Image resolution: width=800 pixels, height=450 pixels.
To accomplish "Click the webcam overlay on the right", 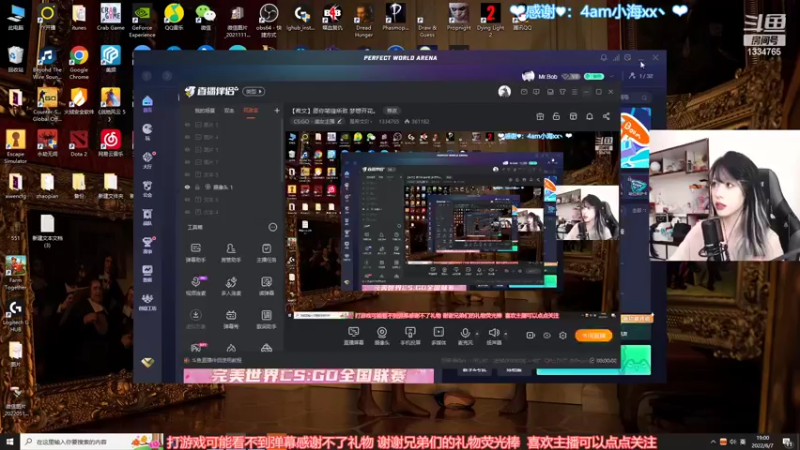I will (724, 195).
